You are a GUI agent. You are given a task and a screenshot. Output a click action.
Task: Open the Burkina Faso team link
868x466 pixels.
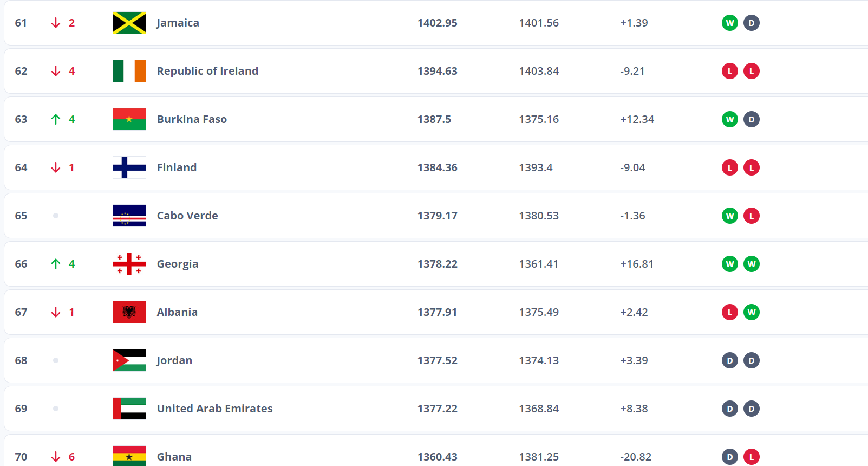click(x=192, y=119)
